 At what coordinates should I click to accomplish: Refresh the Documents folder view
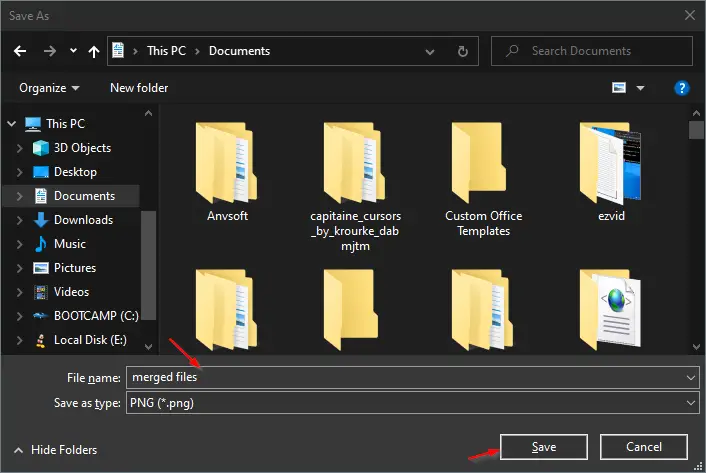[462, 51]
